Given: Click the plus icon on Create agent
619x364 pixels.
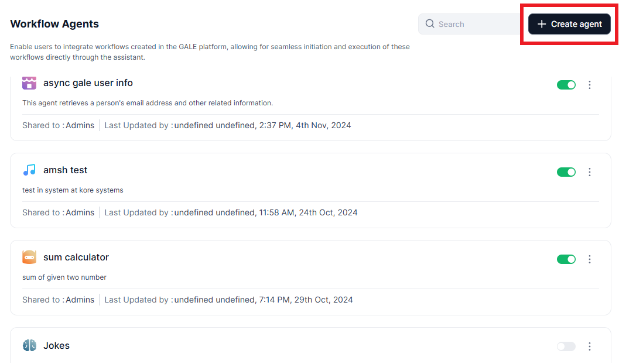Looking at the screenshot, I should coord(542,24).
